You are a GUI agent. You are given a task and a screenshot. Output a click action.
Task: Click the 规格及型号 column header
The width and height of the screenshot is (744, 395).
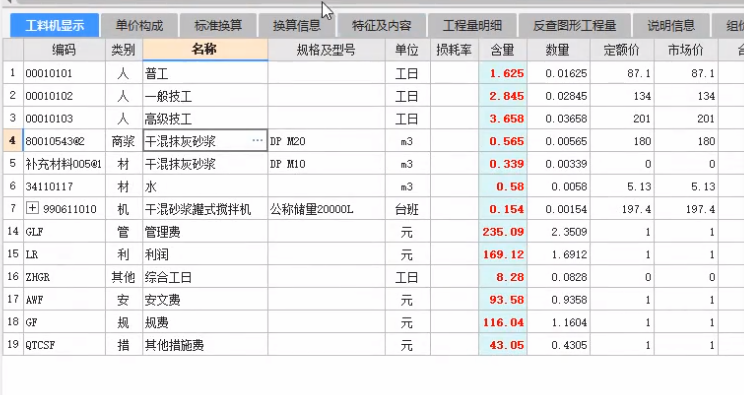click(326, 50)
